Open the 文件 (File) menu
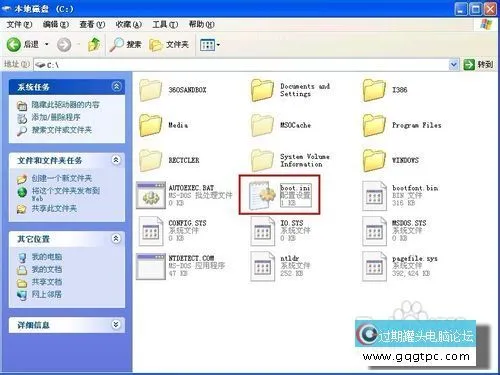Screen dimensions: 500x375 19,24
